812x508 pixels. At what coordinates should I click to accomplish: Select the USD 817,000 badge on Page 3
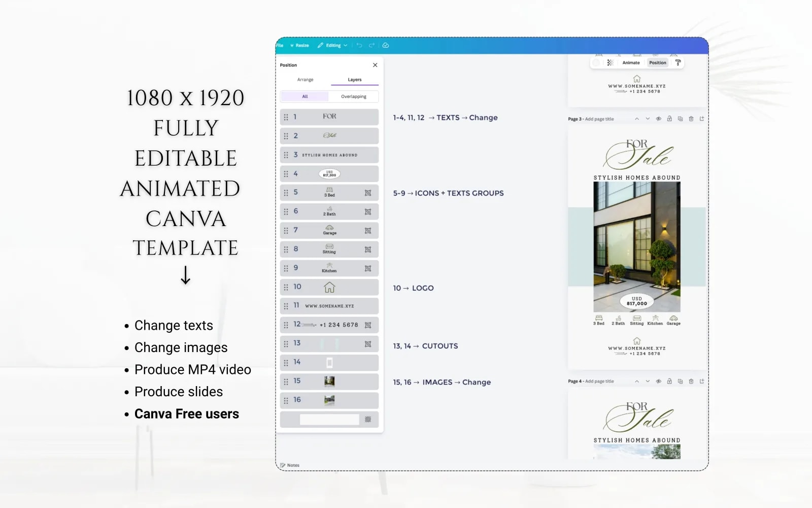point(637,301)
